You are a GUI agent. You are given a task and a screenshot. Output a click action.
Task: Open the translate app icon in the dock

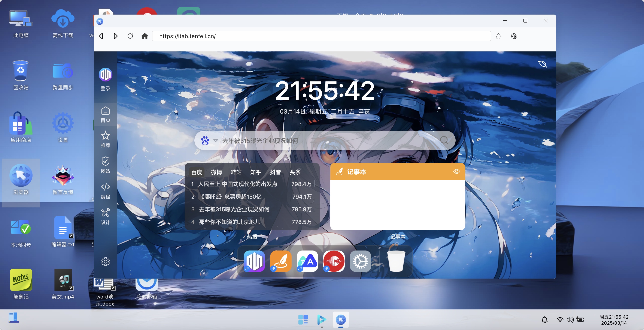click(x=307, y=261)
